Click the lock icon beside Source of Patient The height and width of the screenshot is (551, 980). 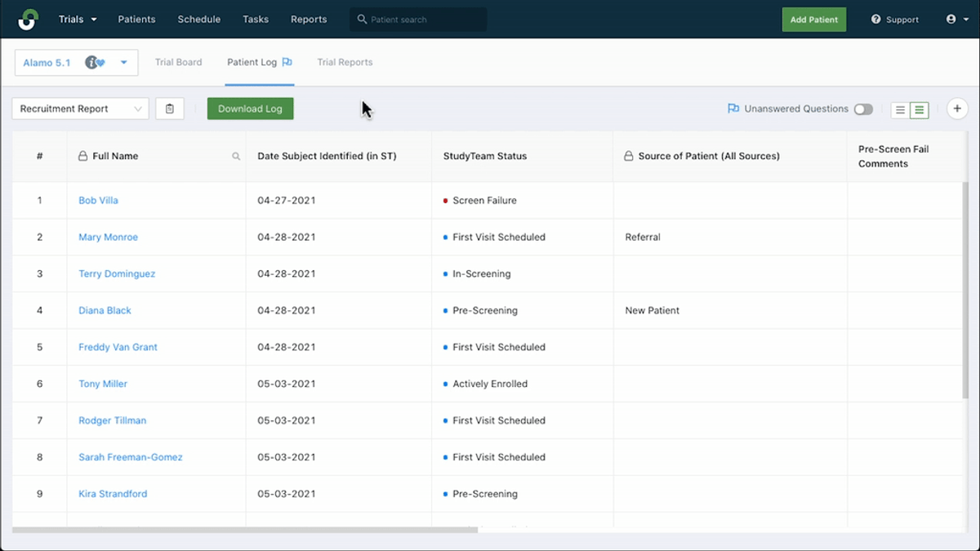pos(628,156)
